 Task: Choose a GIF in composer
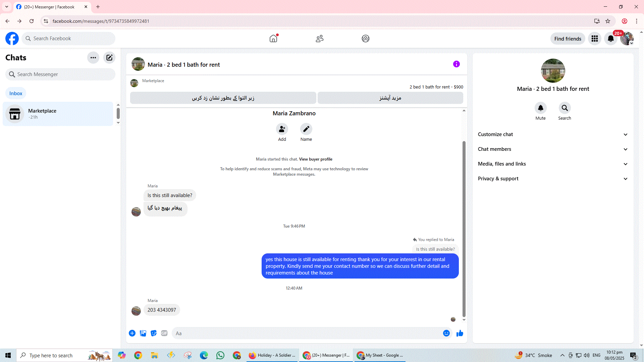pyautogui.click(x=164, y=333)
